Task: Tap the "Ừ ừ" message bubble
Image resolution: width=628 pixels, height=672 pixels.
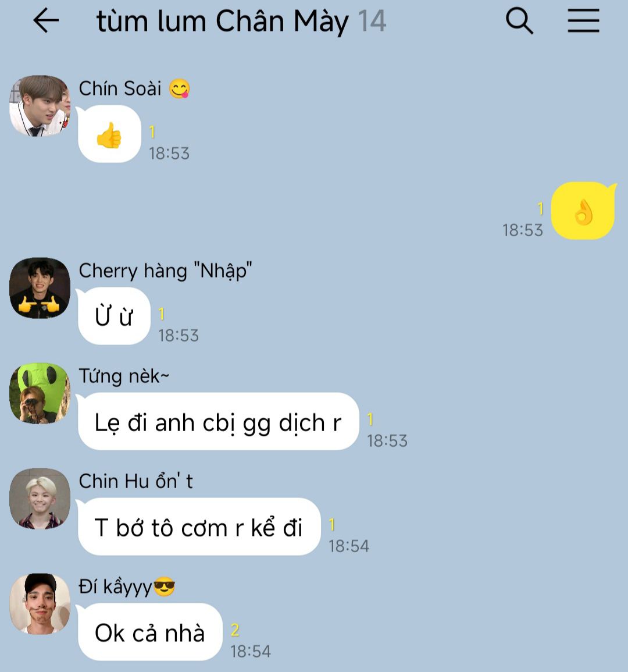Action: pos(114,316)
